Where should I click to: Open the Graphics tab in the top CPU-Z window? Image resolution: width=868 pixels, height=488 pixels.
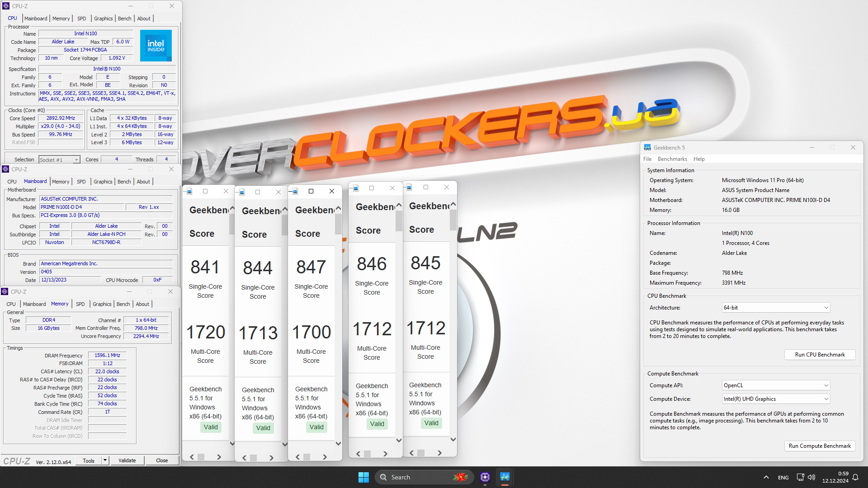coord(104,19)
